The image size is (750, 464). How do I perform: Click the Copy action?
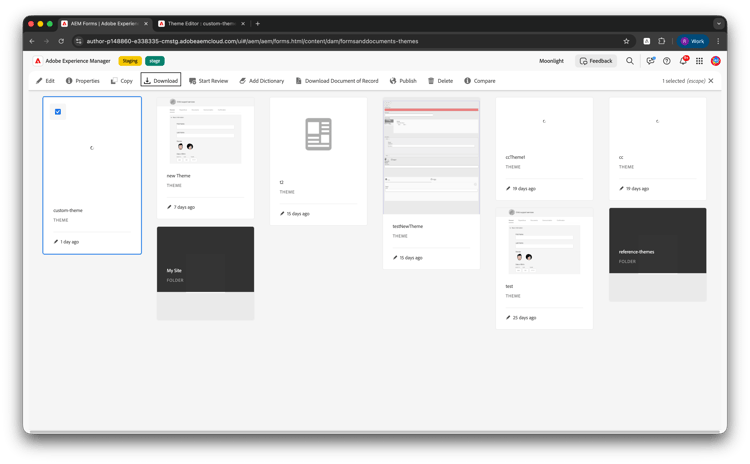click(121, 81)
